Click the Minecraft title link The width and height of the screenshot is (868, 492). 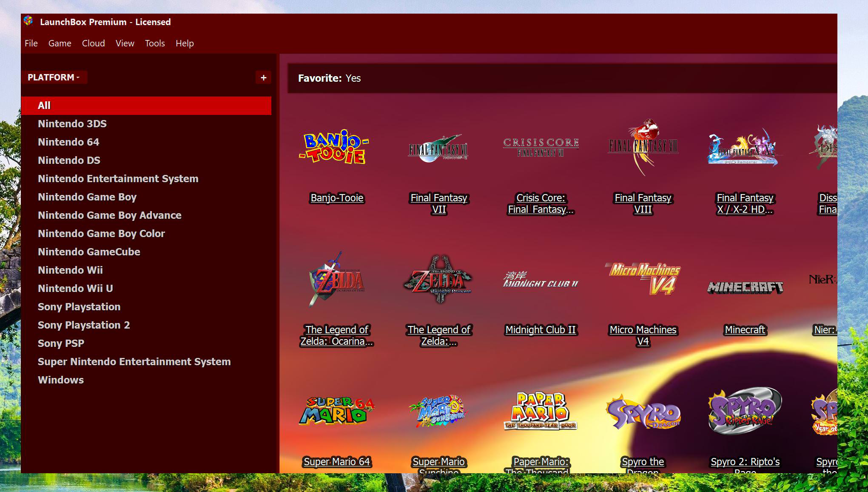click(745, 330)
